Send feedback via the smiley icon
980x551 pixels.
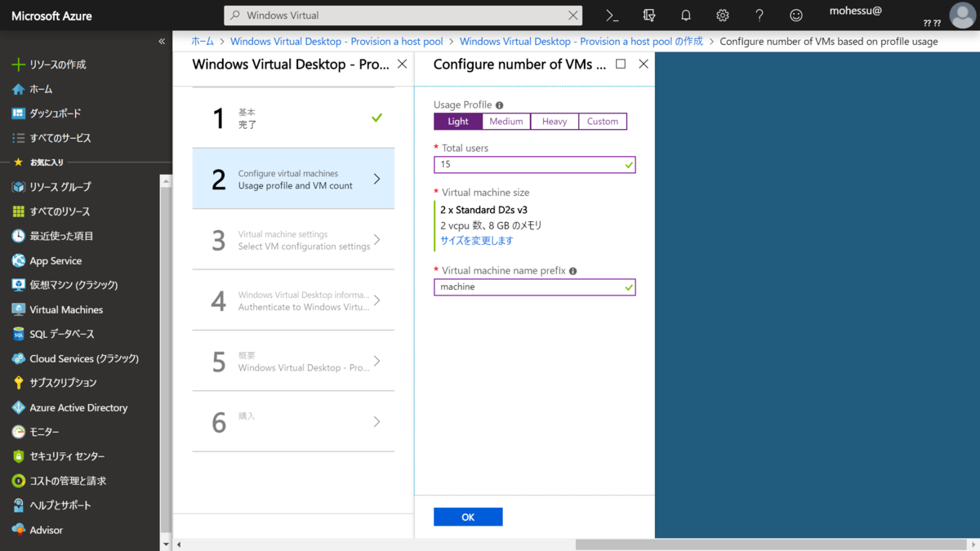tap(796, 16)
